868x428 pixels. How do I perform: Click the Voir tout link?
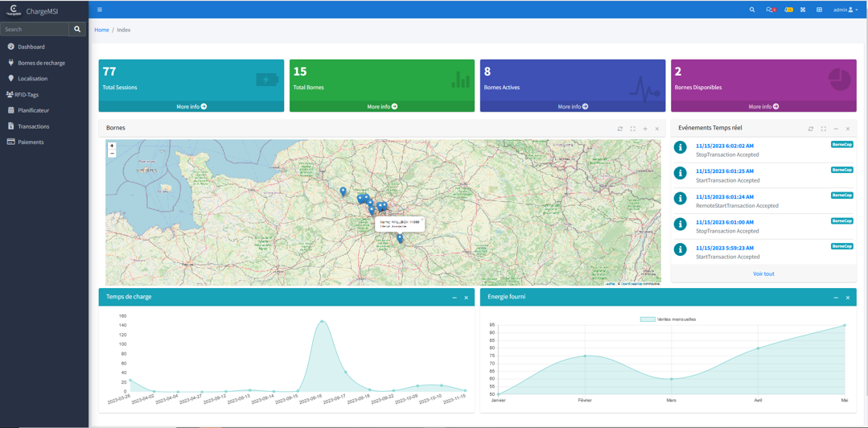pos(763,274)
